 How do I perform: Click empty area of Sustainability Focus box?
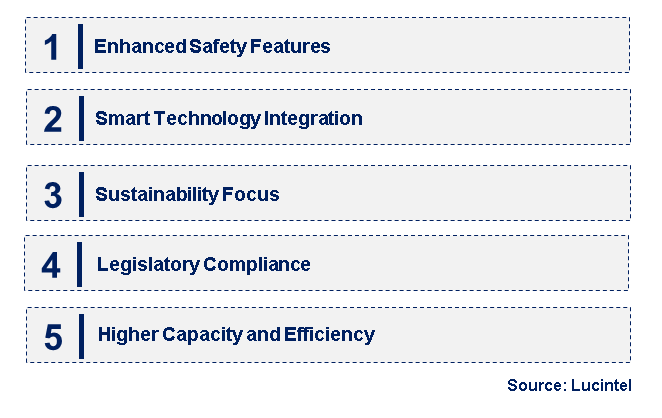pyautogui.click(x=454, y=193)
